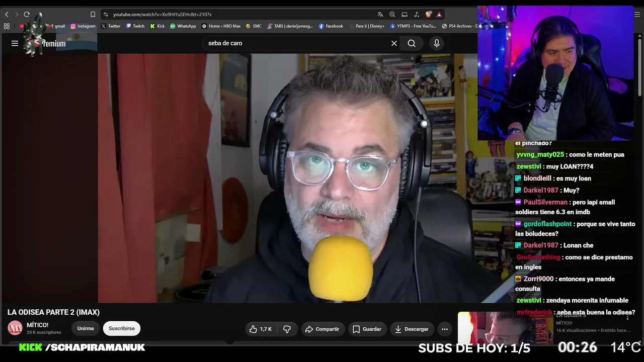The width and height of the screenshot is (644, 362).
Task: Click the YouTube URL in the address bar
Action: click(x=162, y=15)
